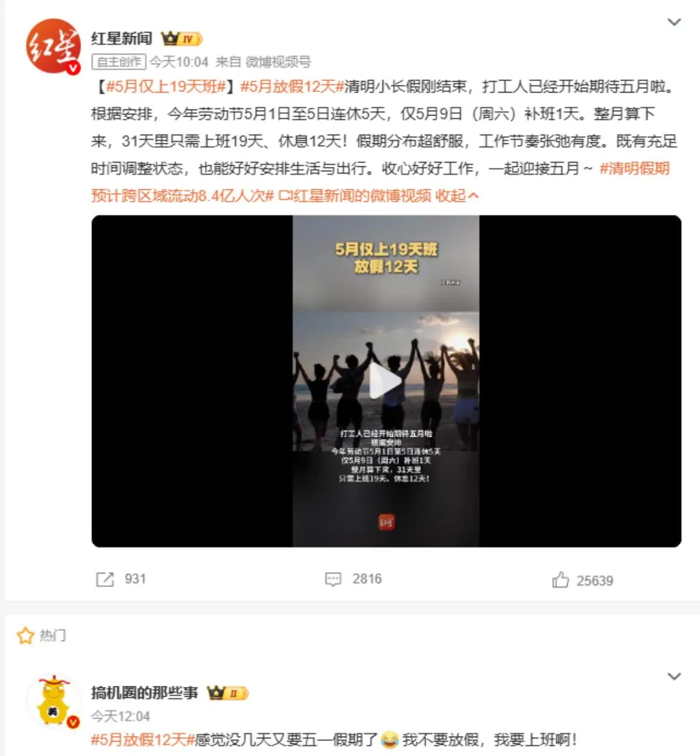Viewport: 700px width, 756px height.
Task: Open the 红星新闻 profile avatar
Action: coord(53,46)
